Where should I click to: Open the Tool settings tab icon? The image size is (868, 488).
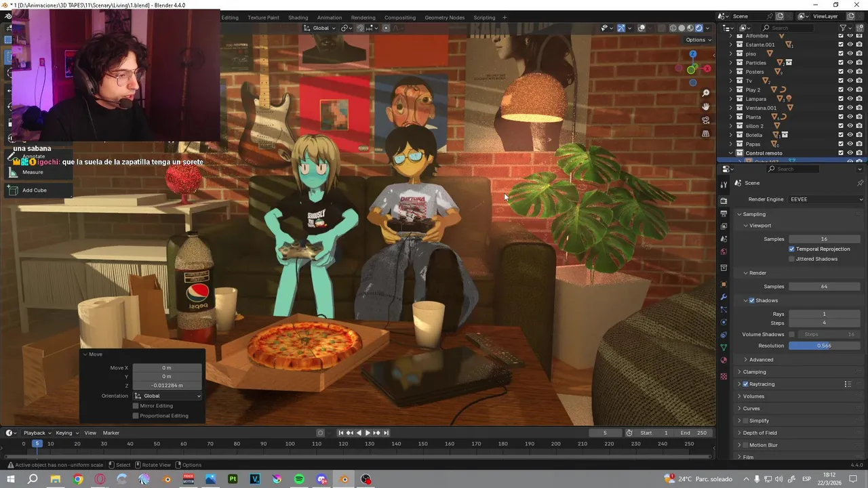coord(724,184)
